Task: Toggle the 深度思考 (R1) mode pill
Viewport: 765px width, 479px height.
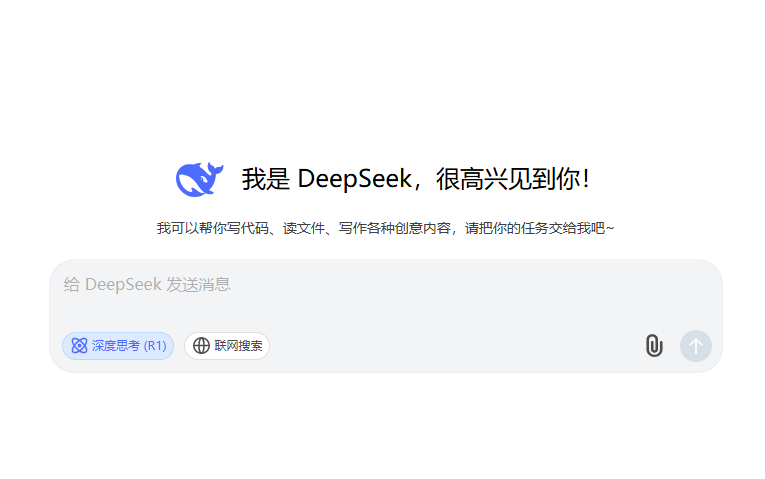Action: point(118,346)
